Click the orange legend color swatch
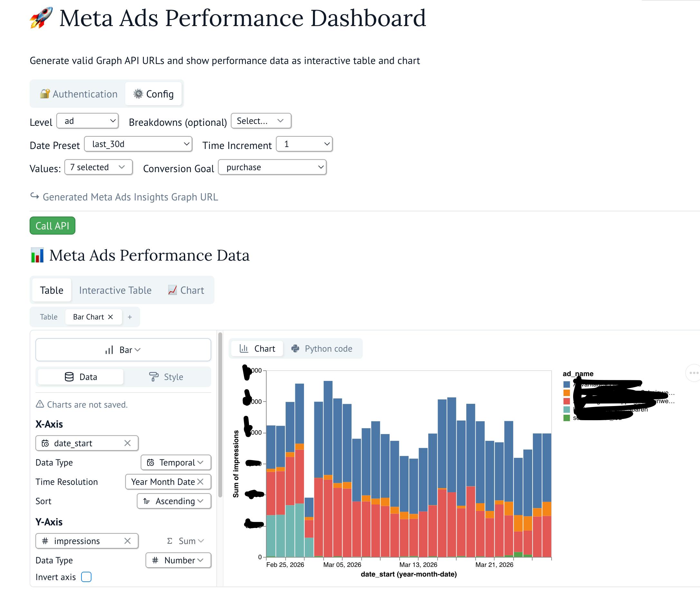Image resolution: width=700 pixels, height=592 pixels. [x=567, y=392]
